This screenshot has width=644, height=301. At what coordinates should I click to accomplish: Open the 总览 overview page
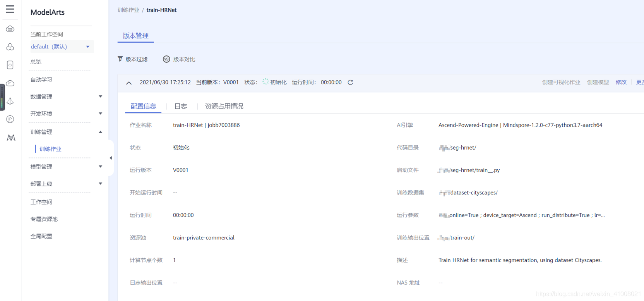click(x=36, y=62)
